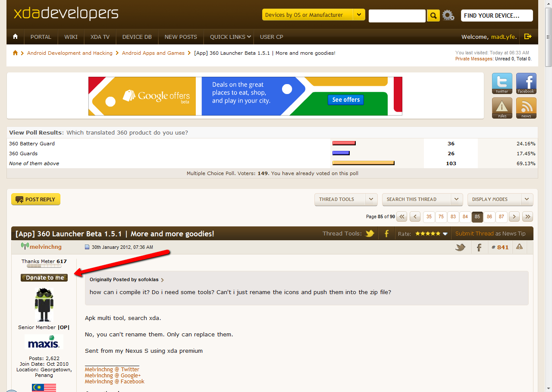Open the news RSS tile
The height and width of the screenshot is (392, 552).
click(527, 108)
